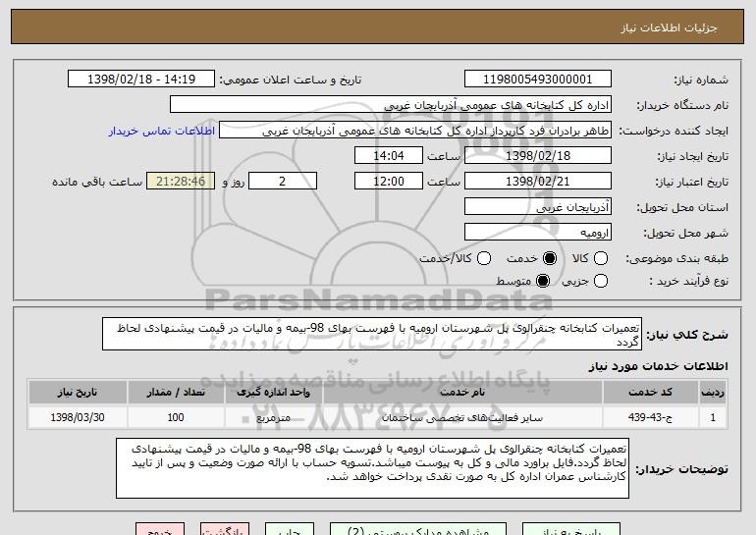Click the خروج button
This screenshot has height=535, width=756.
coord(160,529)
